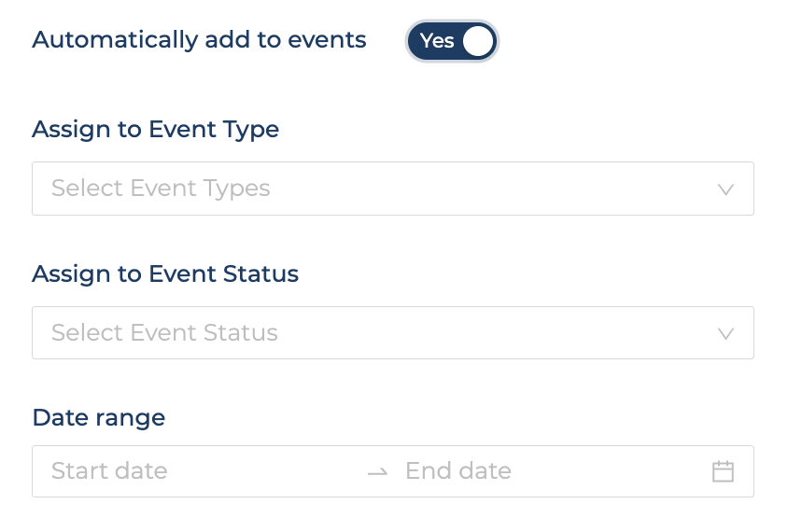This screenshot has width=788, height=532.
Task: Click the Date range label
Action: 99,417
